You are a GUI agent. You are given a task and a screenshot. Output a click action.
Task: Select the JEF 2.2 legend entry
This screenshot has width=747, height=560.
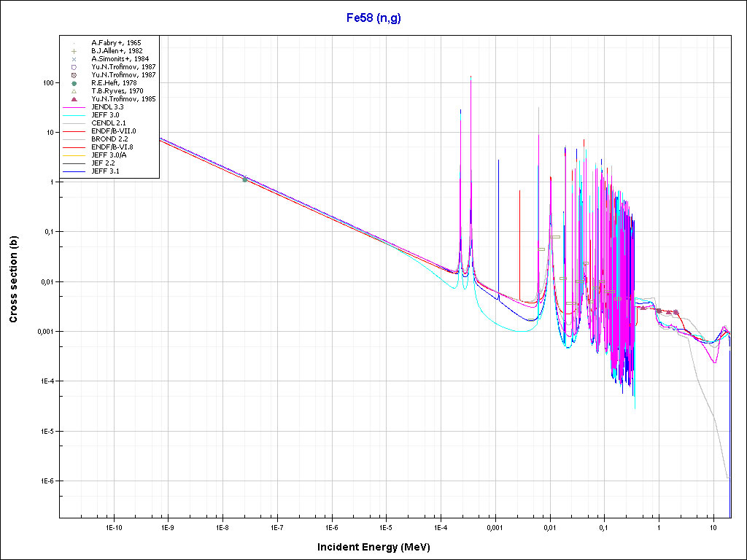105,163
